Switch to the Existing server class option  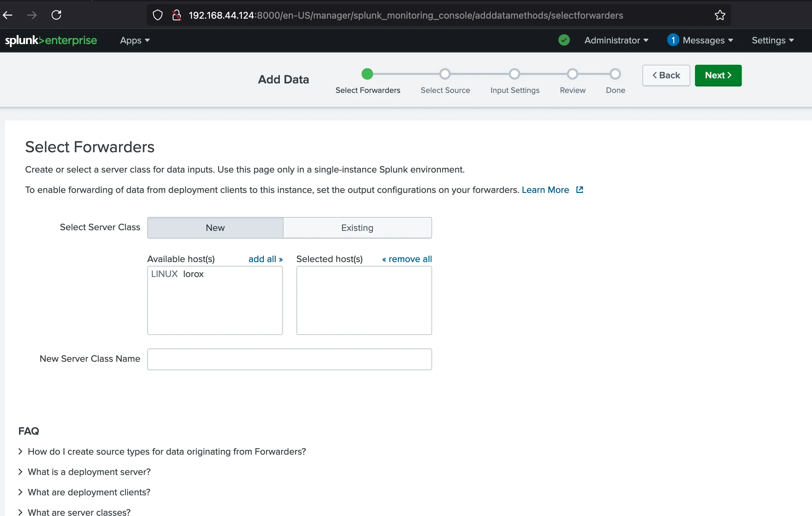[x=357, y=228]
